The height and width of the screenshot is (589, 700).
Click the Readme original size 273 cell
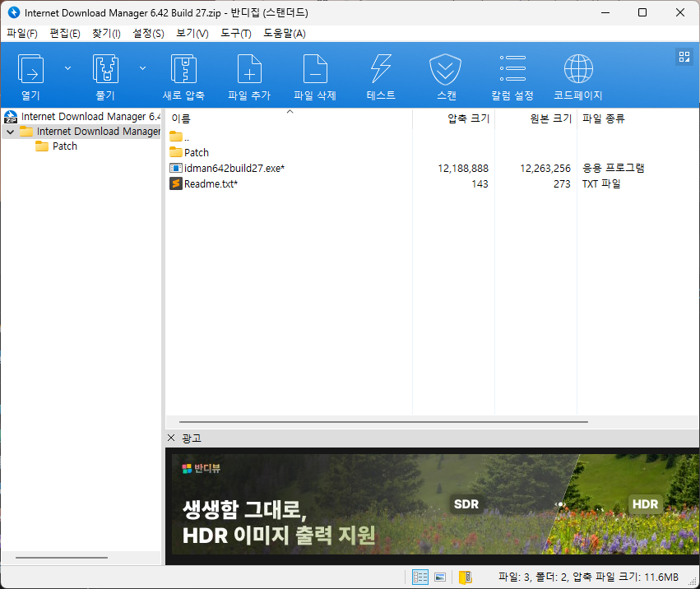[562, 184]
